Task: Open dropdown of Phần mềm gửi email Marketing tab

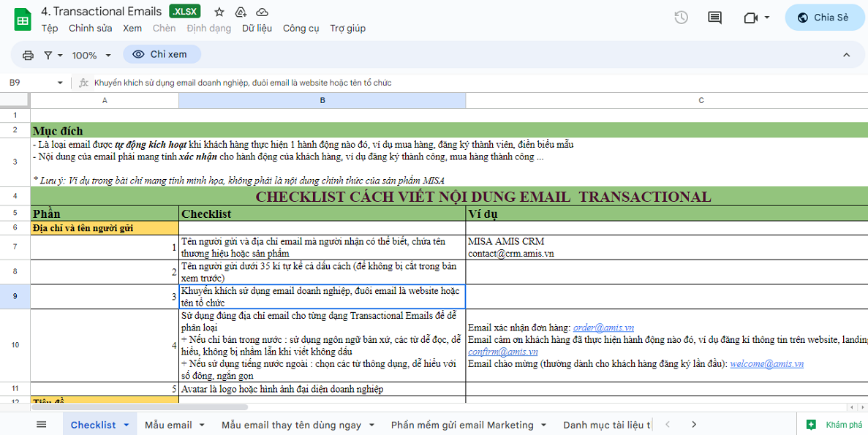Action: click(543, 425)
